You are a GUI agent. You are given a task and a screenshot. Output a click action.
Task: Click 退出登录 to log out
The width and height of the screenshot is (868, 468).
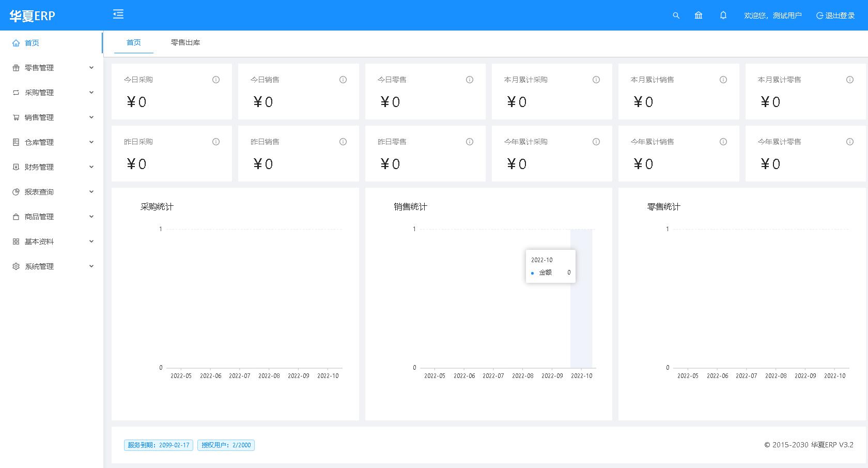(835, 16)
